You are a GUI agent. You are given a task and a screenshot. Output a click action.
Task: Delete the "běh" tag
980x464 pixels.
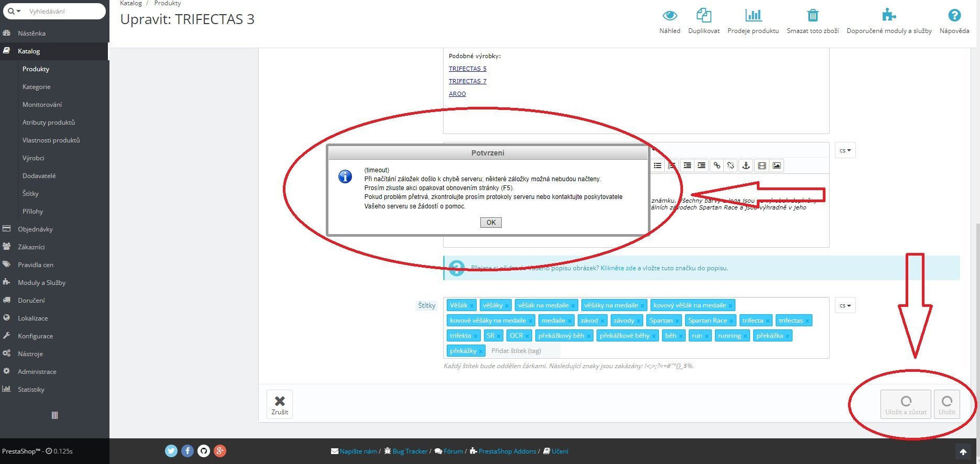click(x=680, y=336)
